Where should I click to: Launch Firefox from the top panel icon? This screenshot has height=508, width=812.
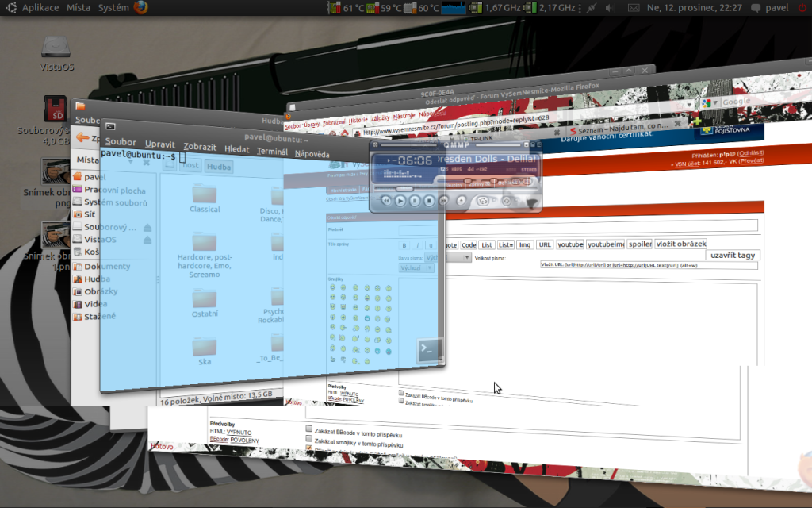pos(140,7)
